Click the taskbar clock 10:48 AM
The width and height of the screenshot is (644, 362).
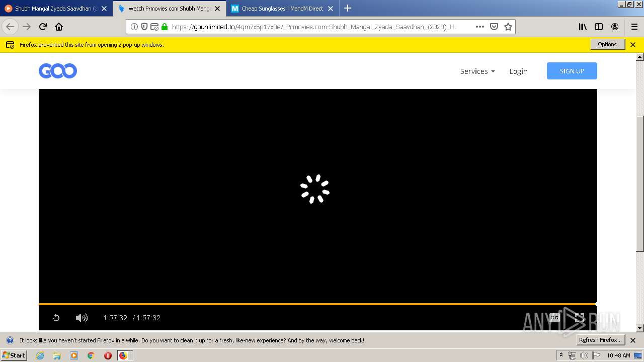(x=618, y=355)
